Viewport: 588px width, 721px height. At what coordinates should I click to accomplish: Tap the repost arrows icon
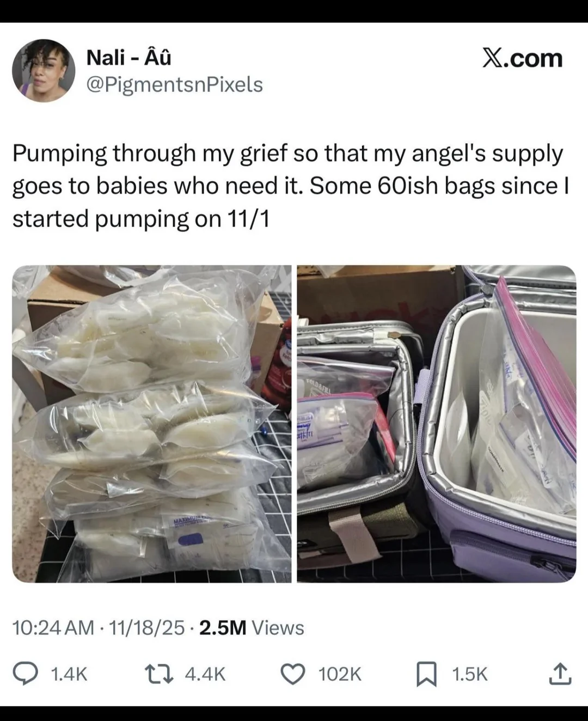pos(161,674)
